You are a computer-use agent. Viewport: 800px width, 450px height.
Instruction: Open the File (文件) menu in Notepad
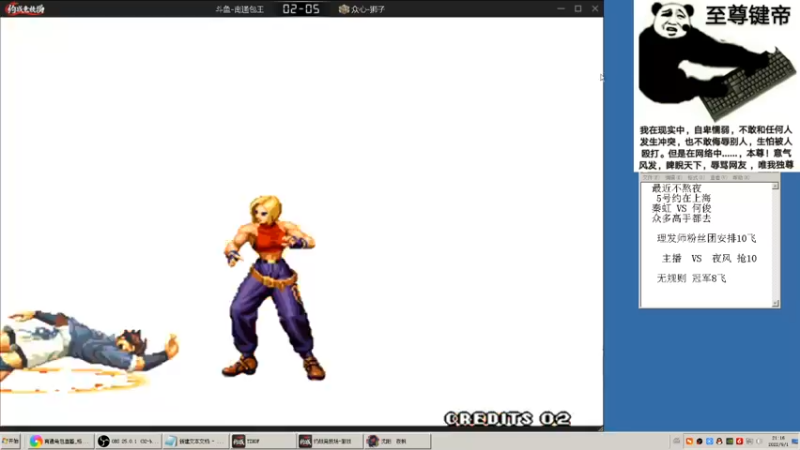pyautogui.click(x=651, y=178)
